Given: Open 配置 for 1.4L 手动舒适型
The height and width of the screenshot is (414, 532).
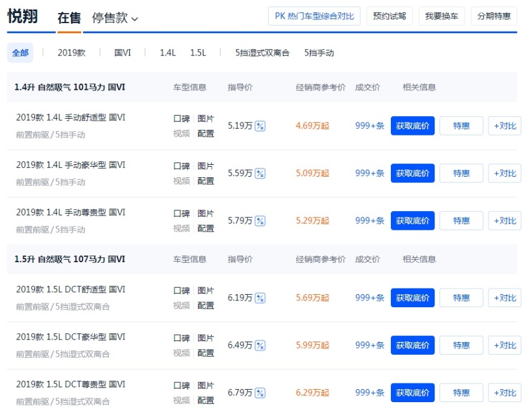Looking at the screenshot, I should click(205, 134).
